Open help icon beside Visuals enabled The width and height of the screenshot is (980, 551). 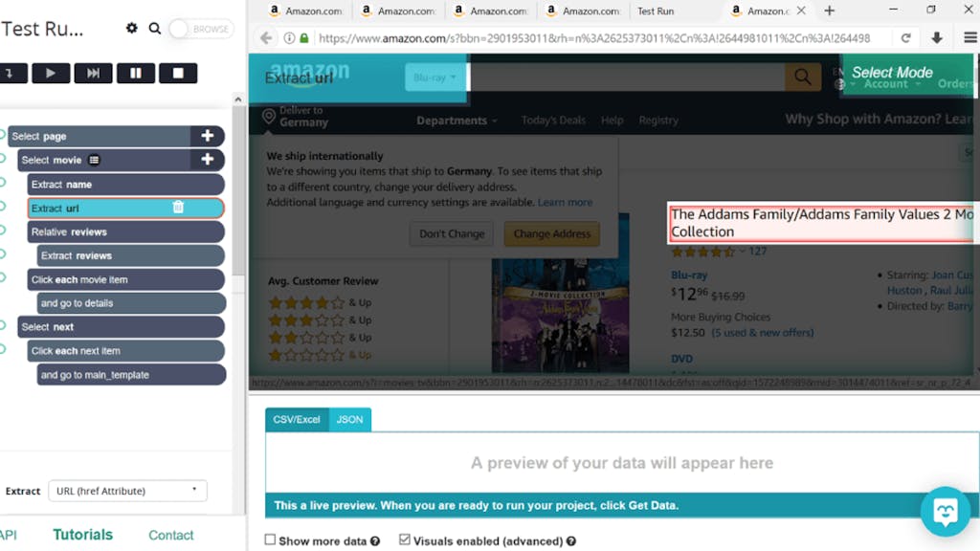tap(571, 541)
